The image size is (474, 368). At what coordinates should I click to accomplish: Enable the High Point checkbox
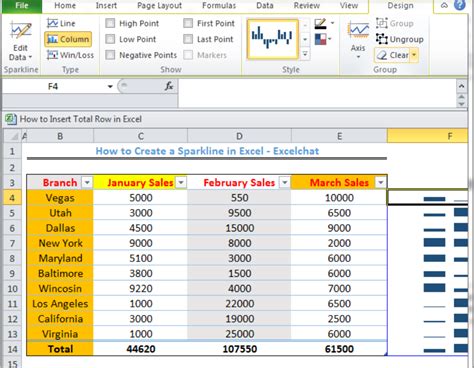point(110,23)
